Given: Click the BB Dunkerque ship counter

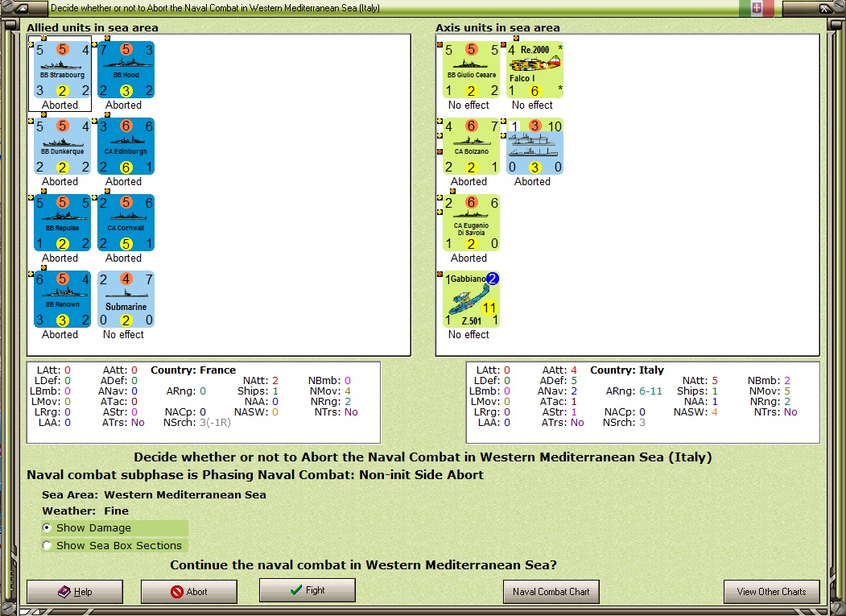Looking at the screenshot, I should pos(63,147).
